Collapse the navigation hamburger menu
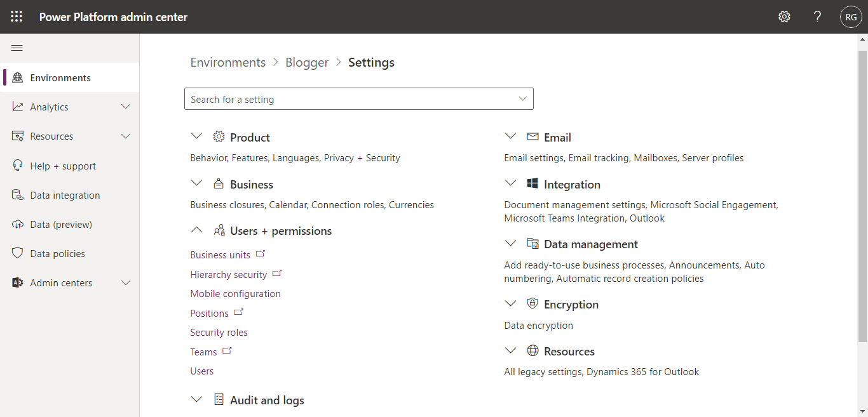868x417 pixels. pos(17,48)
